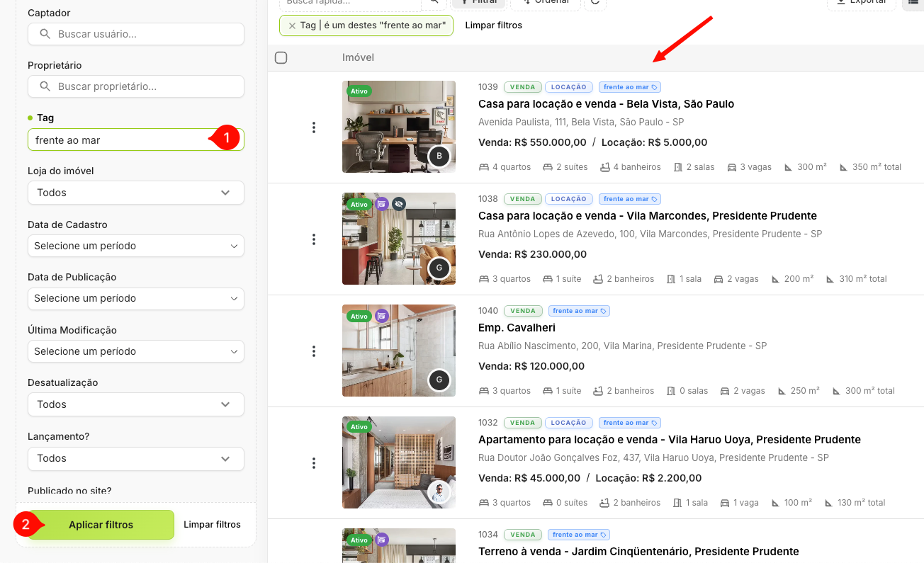The height and width of the screenshot is (563, 924).
Task: Click Limpar filtros next to Aplicar filtros
Action: point(212,525)
